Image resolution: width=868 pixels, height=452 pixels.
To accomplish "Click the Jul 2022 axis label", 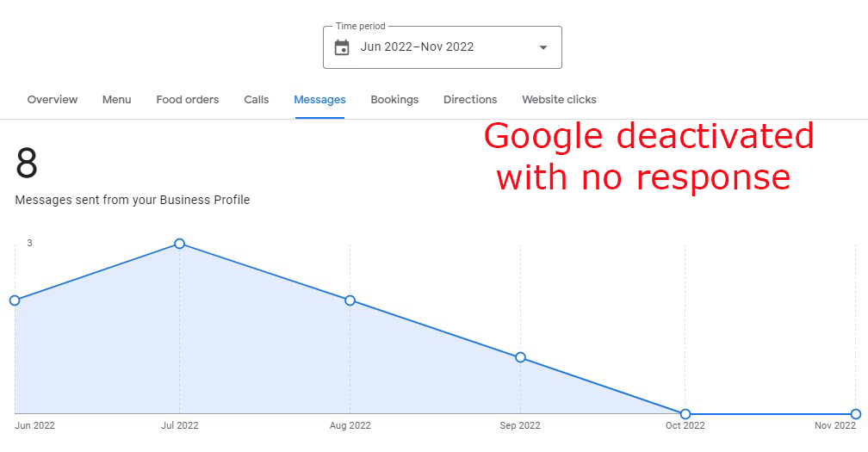I will pos(179,425).
